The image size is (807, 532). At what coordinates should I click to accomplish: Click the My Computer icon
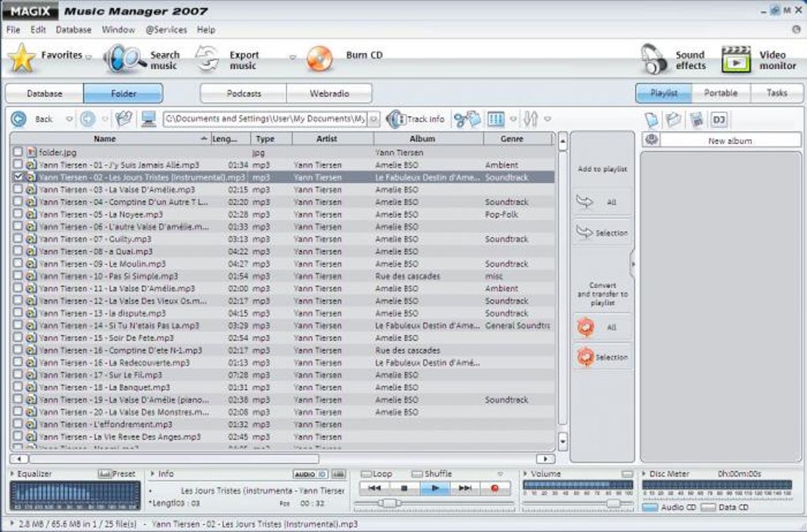pos(149,119)
